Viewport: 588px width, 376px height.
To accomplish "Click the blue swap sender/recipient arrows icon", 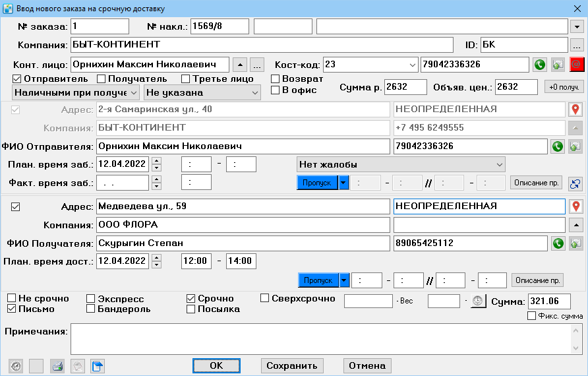I will 575,183.
